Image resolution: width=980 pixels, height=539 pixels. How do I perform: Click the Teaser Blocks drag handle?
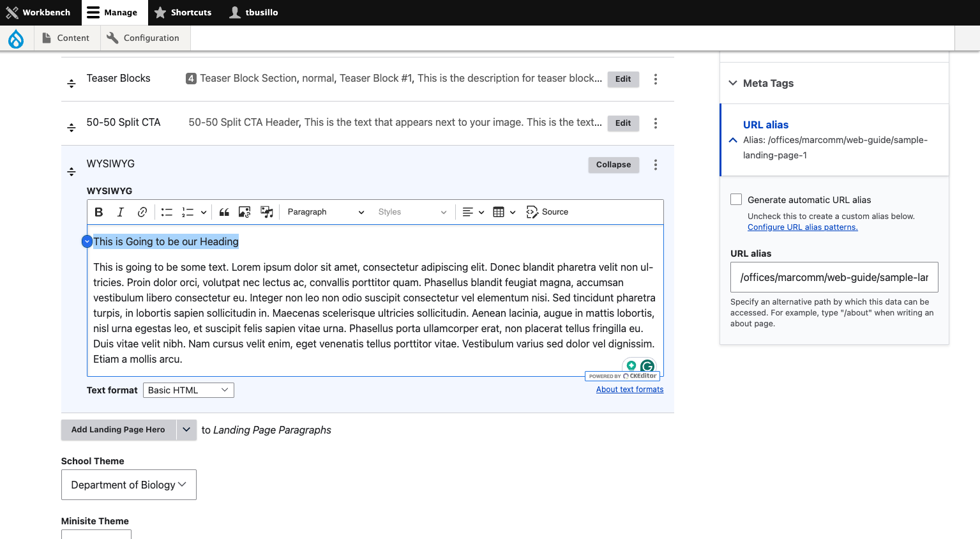(72, 84)
